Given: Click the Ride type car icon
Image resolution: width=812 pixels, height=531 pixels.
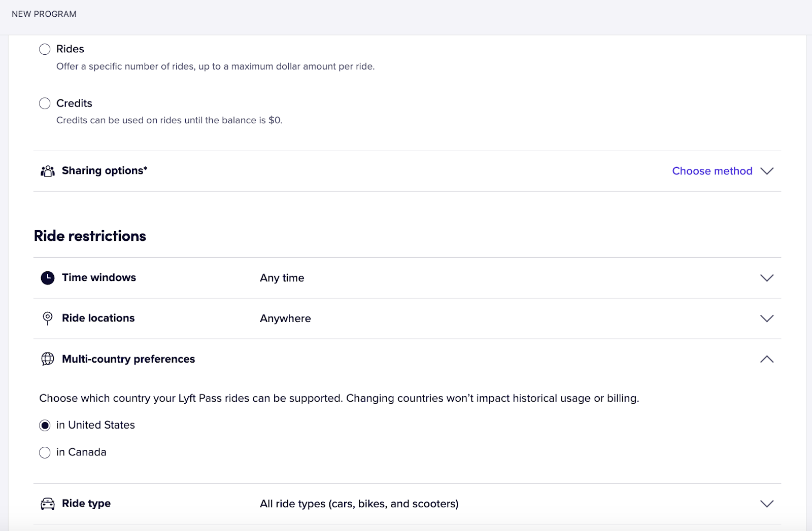Looking at the screenshot, I should pyautogui.click(x=47, y=504).
